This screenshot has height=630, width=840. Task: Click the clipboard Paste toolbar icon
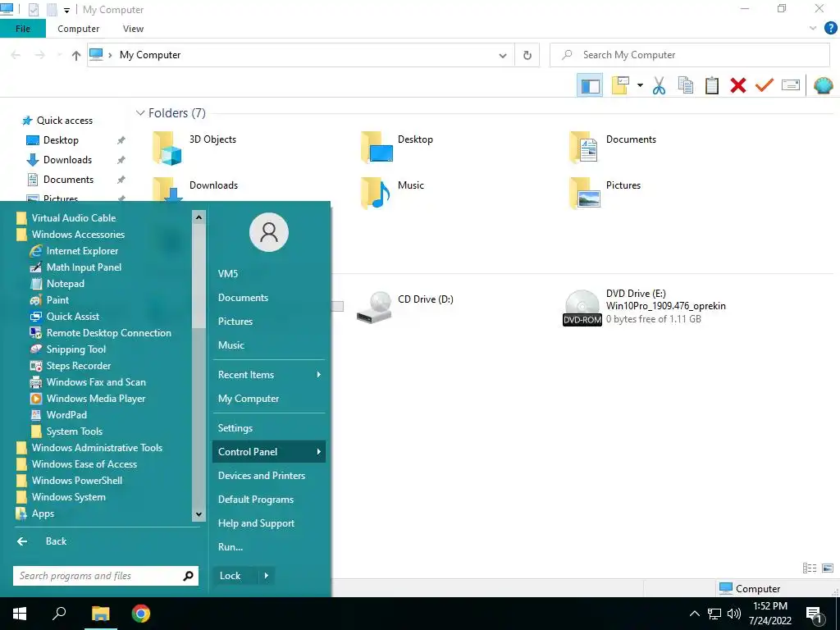(712, 85)
